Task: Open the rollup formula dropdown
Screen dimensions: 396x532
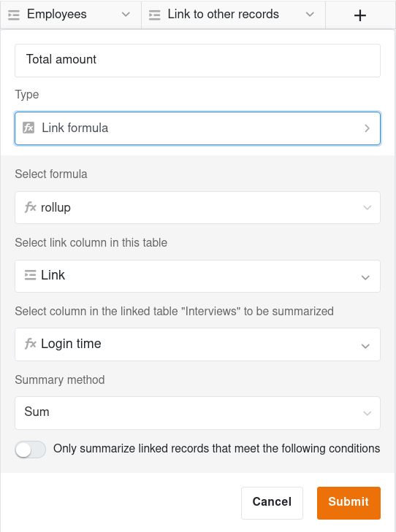Action: (x=197, y=207)
